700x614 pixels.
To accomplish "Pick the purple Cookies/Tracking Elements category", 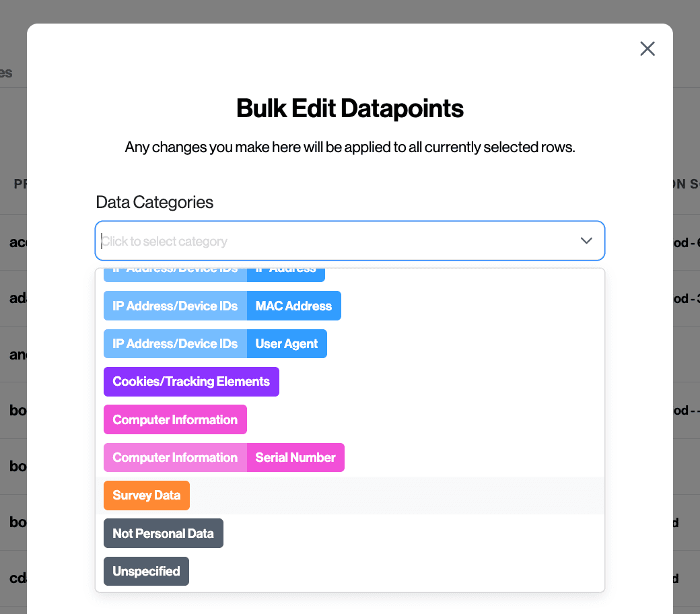I will [191, 382].
